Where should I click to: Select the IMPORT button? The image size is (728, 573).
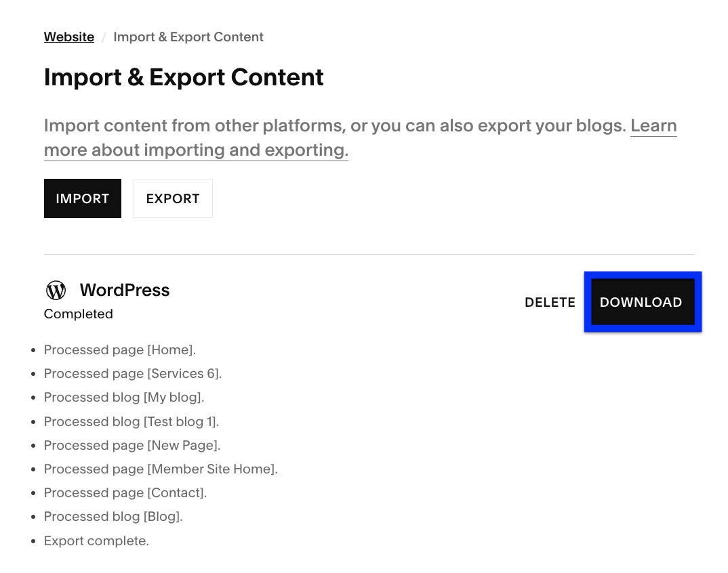82,198
